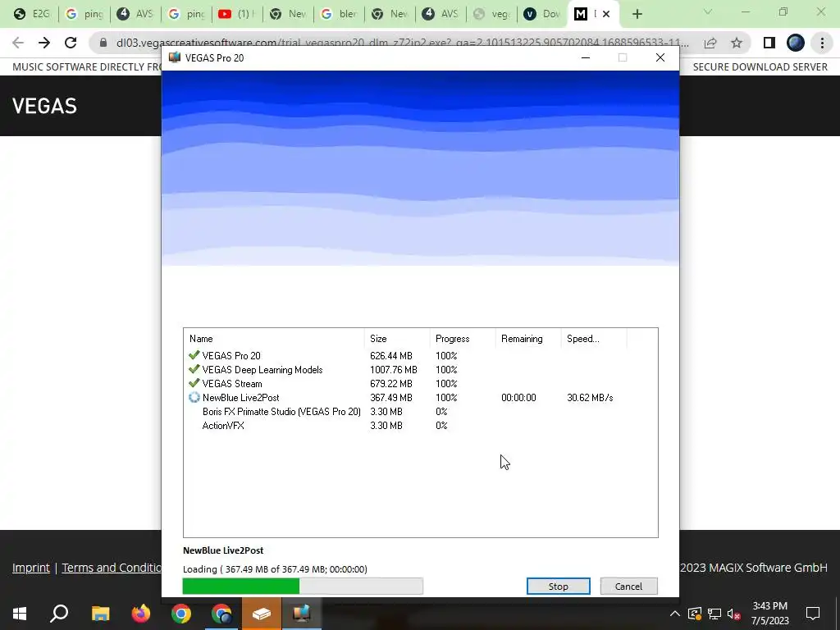Image resolution: width=840 pixels, height=630 pixels.
Task: Click the 679.22 MB size value
Action: pyautogui.click(x=391, y=384)
